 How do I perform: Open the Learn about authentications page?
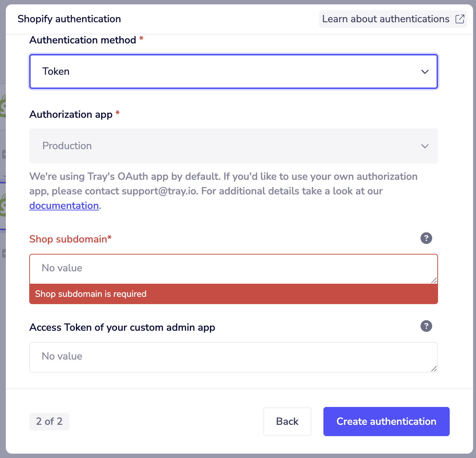click(x=386, y=19)
